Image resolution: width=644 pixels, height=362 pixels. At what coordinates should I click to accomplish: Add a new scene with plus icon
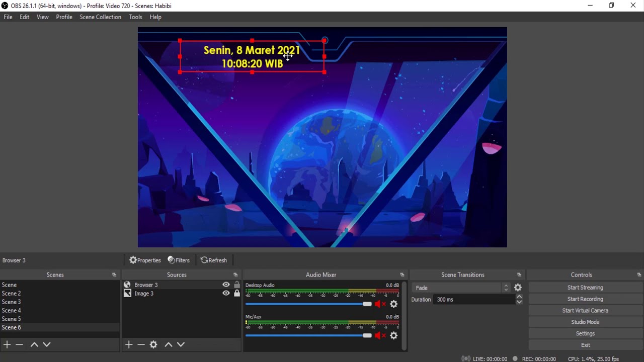[x=7, y=344]
